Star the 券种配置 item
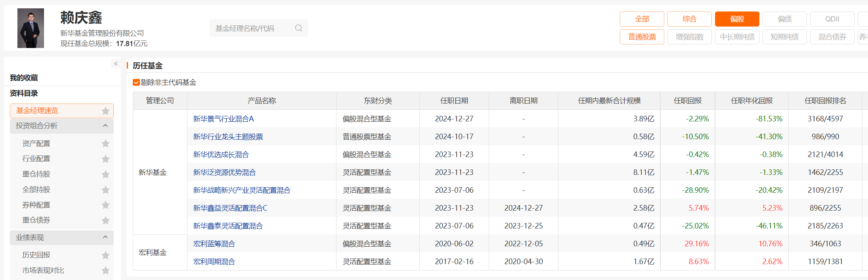 pos(105,205)
